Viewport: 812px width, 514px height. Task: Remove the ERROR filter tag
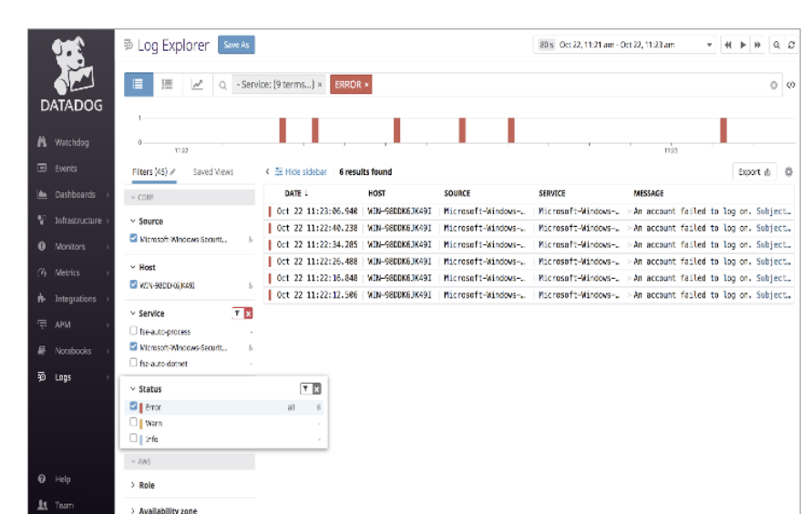click(x=366, y=85)
